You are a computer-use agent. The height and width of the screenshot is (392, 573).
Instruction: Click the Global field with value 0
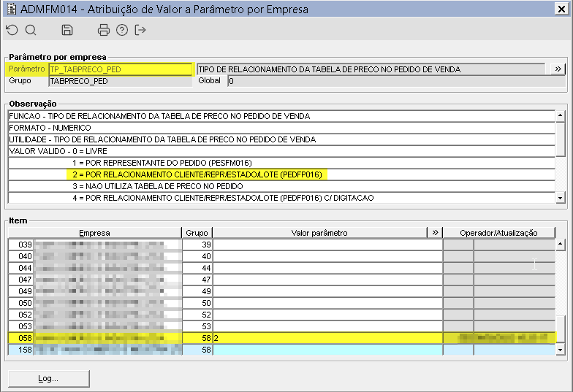(x=396, y=81)
